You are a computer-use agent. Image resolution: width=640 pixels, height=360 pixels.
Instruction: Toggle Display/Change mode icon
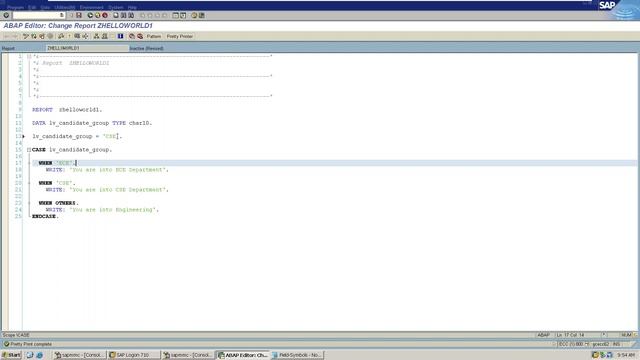point(26,36)
